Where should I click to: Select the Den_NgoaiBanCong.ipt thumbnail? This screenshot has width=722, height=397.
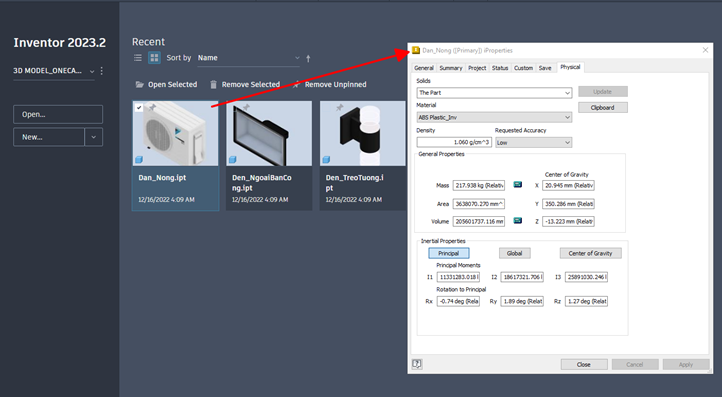(x=269, y=134)
